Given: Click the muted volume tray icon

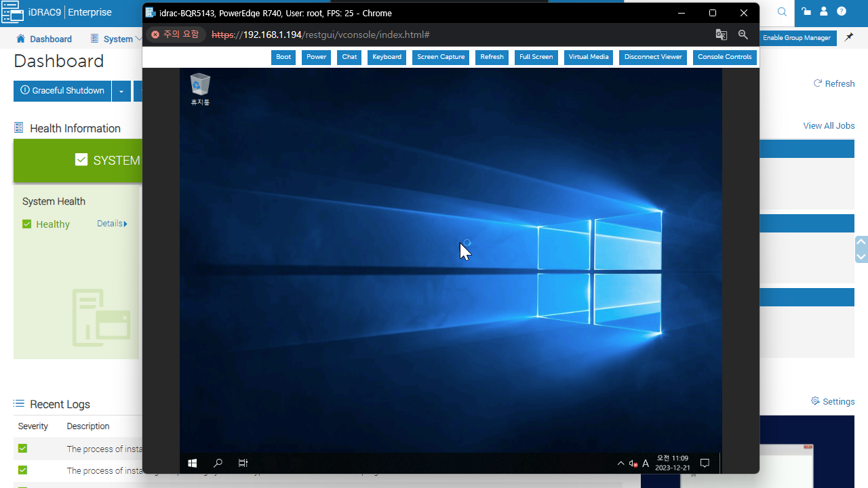Looking at the screenshot, I should tap(633, 464).
